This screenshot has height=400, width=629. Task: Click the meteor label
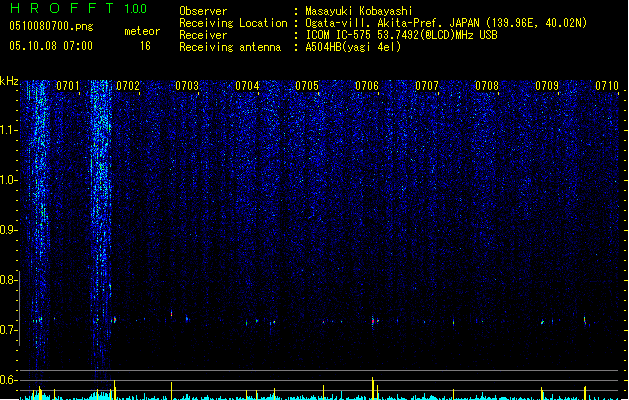(142, 31)
